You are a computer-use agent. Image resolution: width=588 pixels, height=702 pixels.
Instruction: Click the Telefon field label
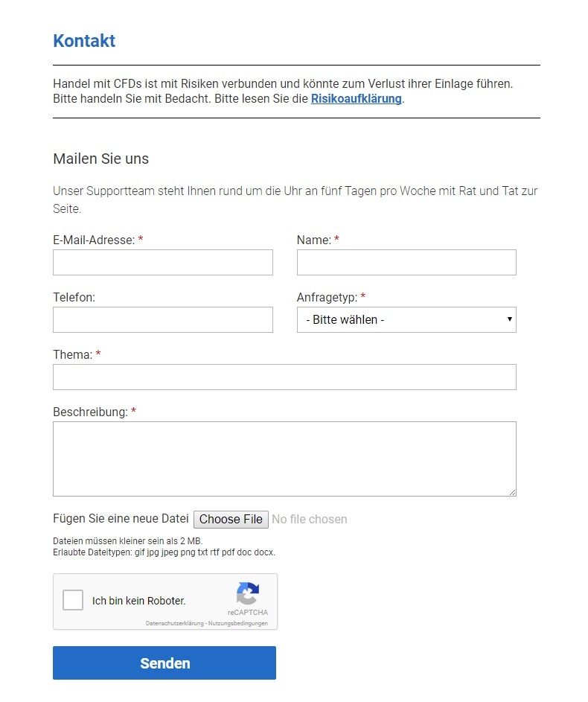pos(74,297)
